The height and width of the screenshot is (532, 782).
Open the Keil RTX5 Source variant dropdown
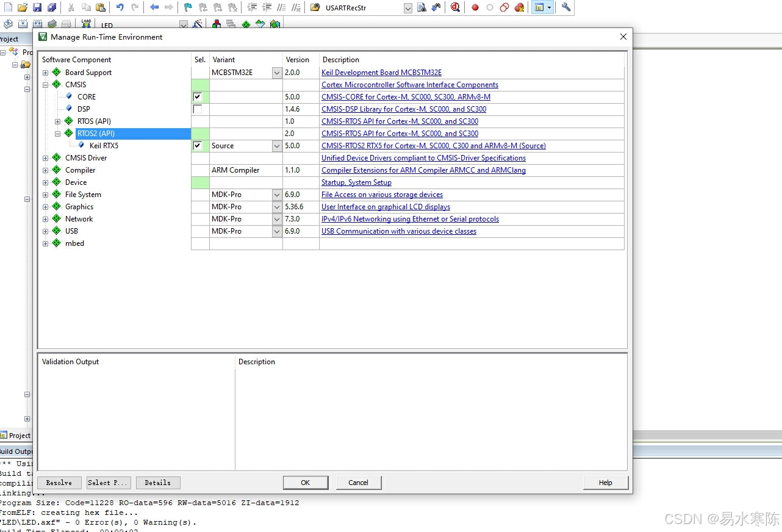(x=277, y=146)
